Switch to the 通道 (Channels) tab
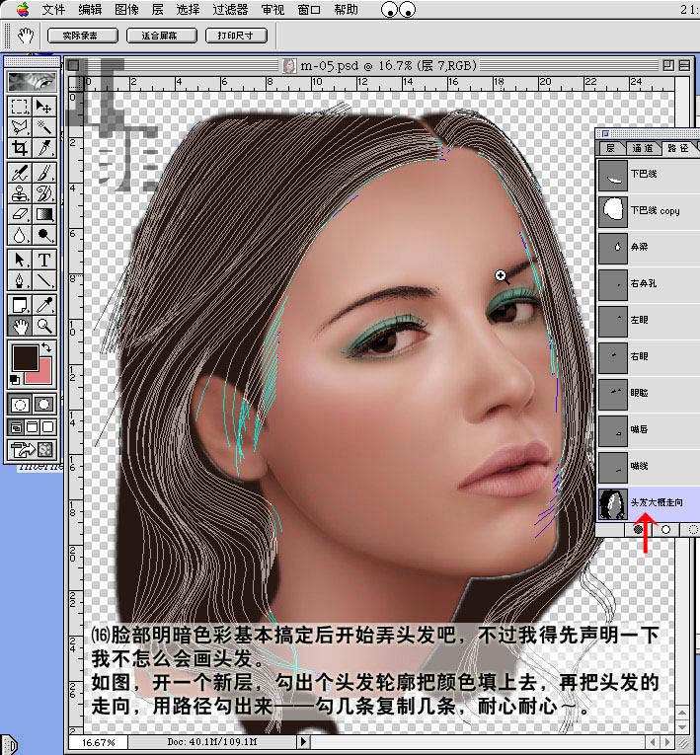 (x=643, y=147)
